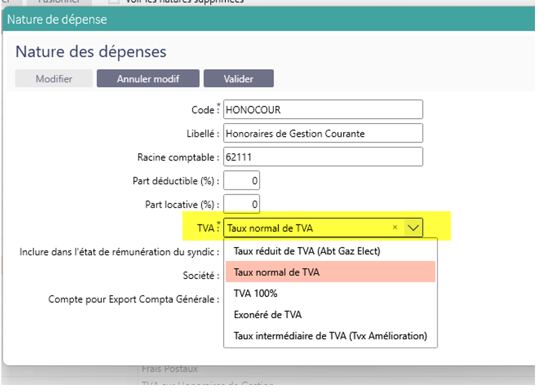
Task: Pick "TVA 100%" from the list
Action: [255, 293]
